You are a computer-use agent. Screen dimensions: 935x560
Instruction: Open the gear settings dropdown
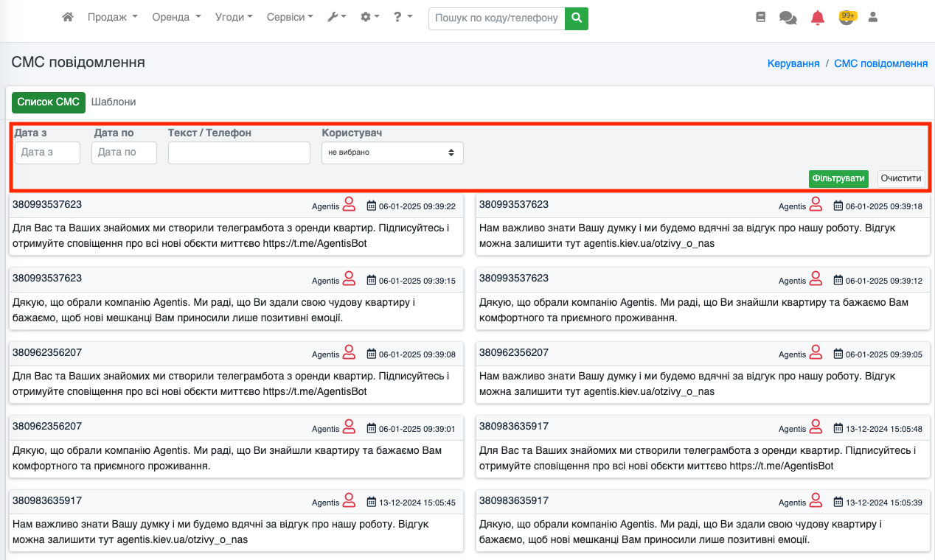pos(369,17)
